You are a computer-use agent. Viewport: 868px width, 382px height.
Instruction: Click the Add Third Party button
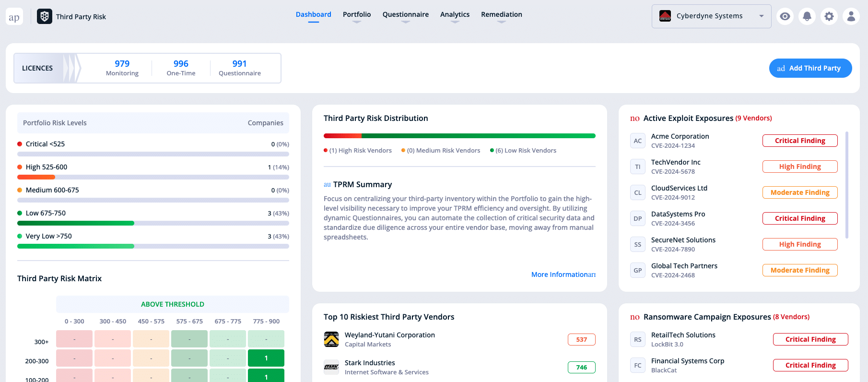pyautogui.click(x=810, y=68)
